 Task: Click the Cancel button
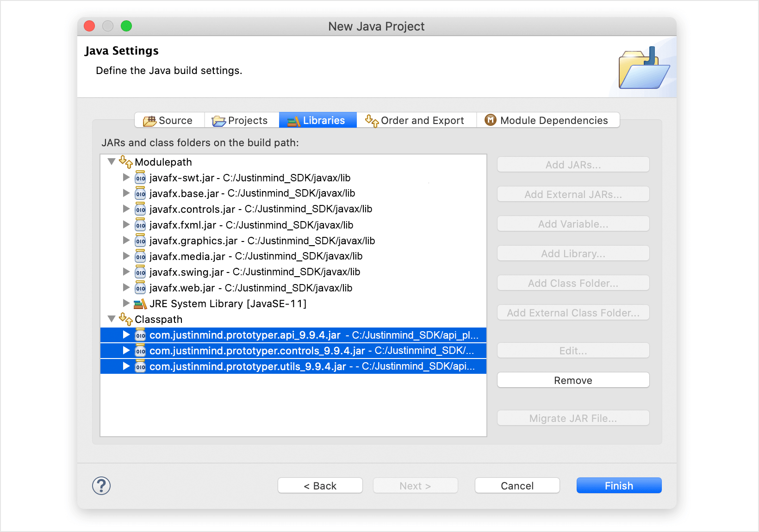click(x=517, y=486)
